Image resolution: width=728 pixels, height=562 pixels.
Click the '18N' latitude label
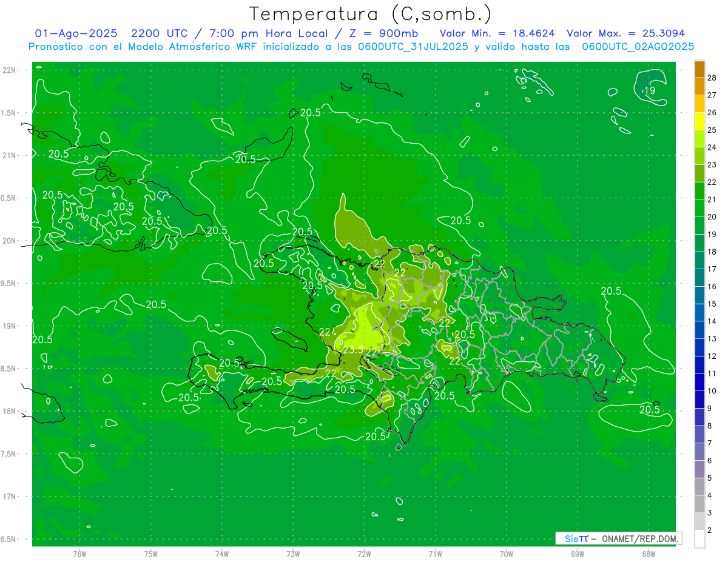[8, 411]
